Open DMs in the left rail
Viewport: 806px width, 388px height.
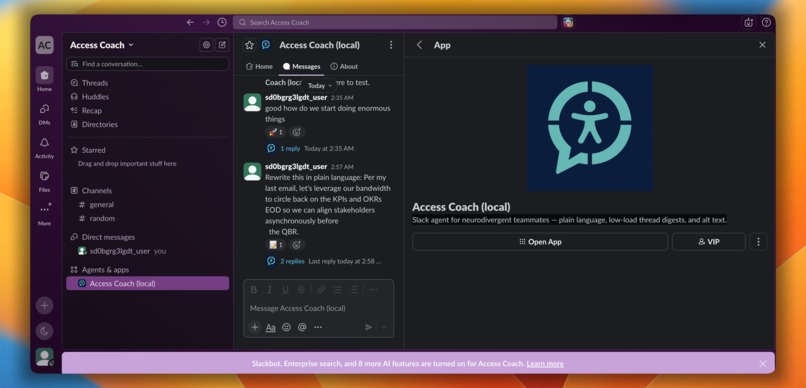tap(44, 114)
